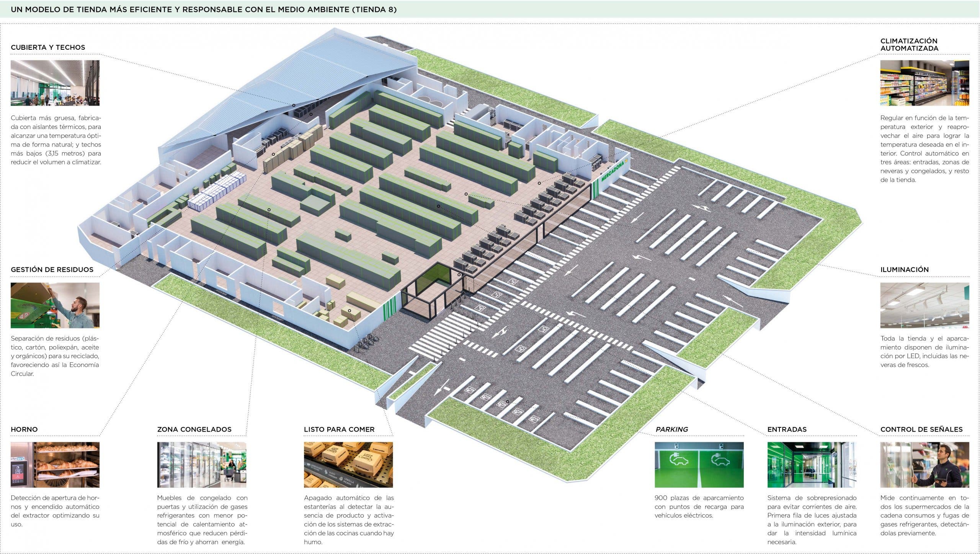Viewport: 980px width, 554px height.
Task: Click the ZONA CONGELADOS heading
Action: coord(194,429)
